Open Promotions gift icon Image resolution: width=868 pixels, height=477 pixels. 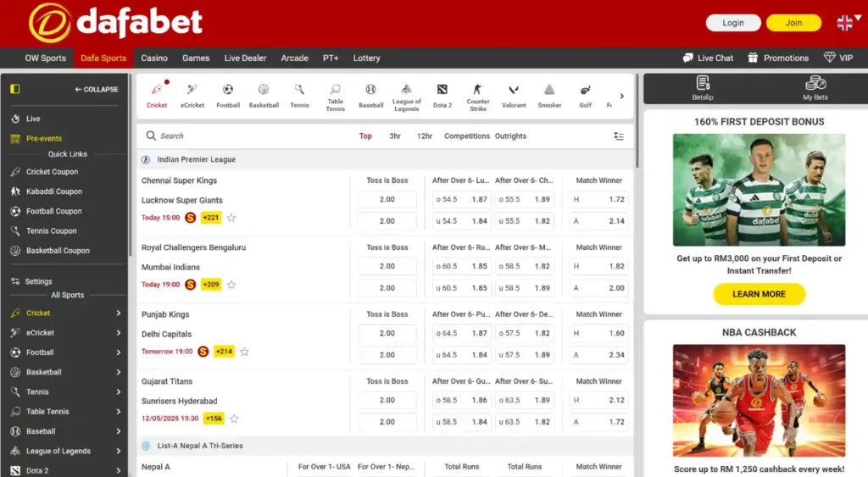point(753,58)
